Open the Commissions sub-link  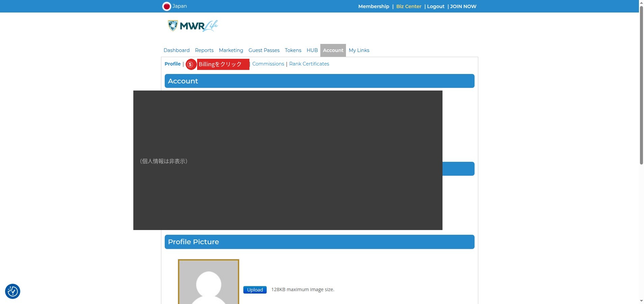(x=268, y=64)
